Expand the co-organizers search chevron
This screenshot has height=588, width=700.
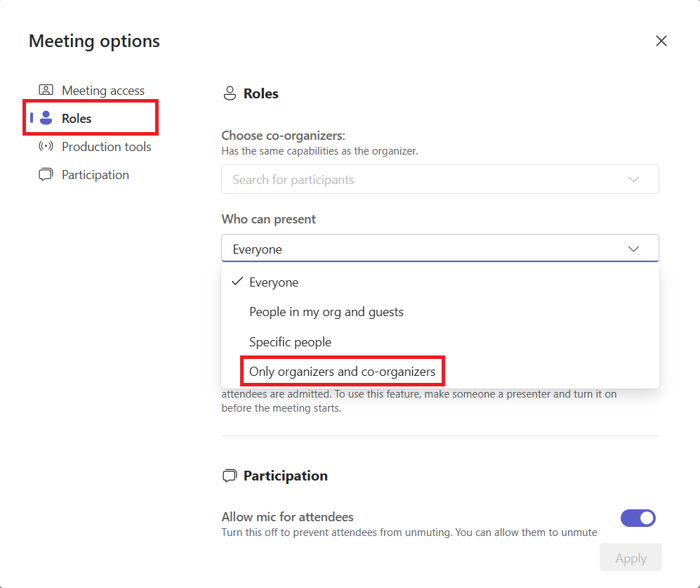633,179
